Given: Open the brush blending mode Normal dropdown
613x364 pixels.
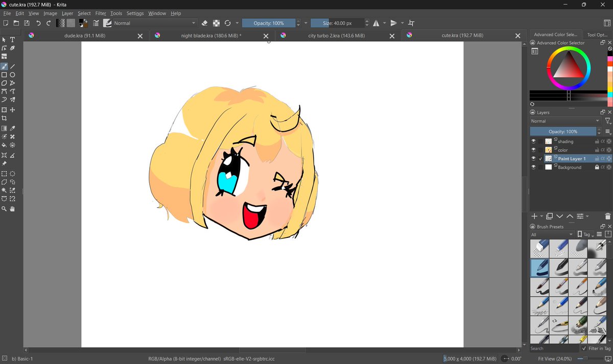Looking at the screenshot, I should [x=155, y=23].
